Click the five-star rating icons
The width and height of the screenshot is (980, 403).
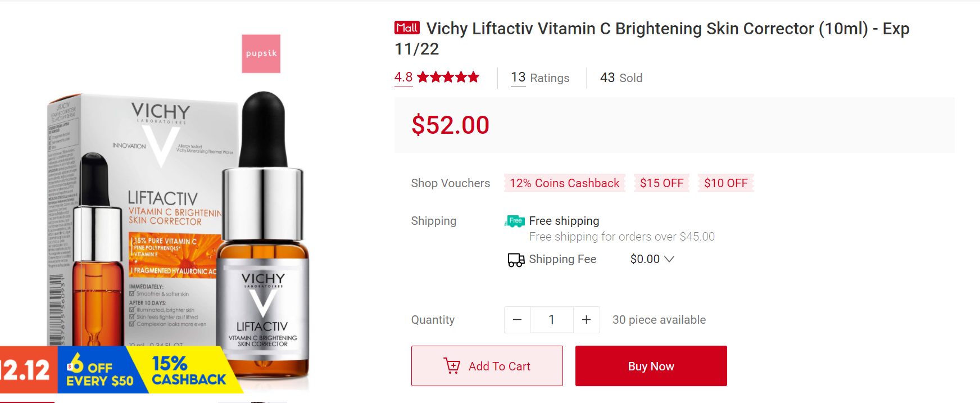(x=448, y=78)
